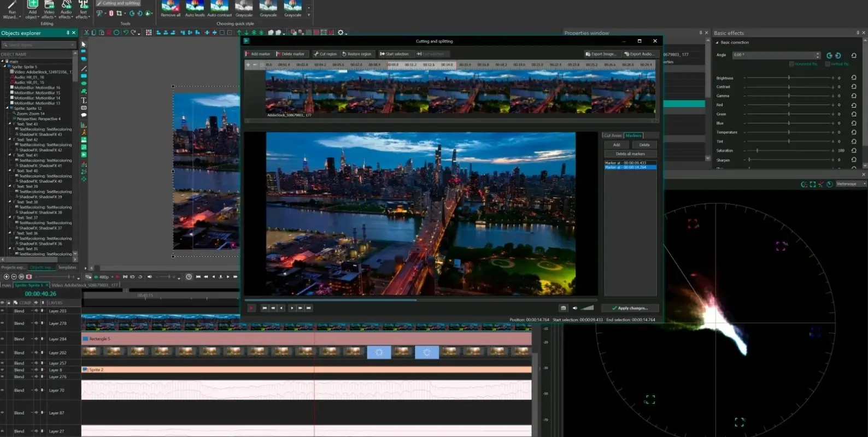
Task: Adjust the Brightness slider in Basic effects
Action: click(x=789, y=78)
